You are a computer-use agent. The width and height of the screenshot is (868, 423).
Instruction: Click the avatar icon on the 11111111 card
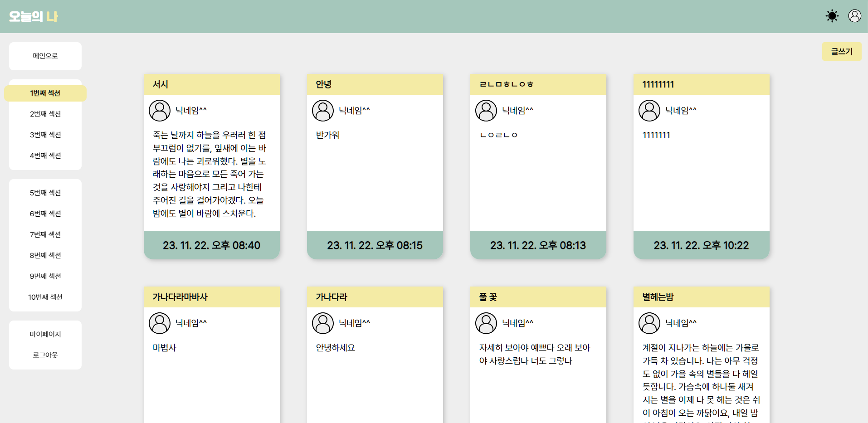coord(649,111)
